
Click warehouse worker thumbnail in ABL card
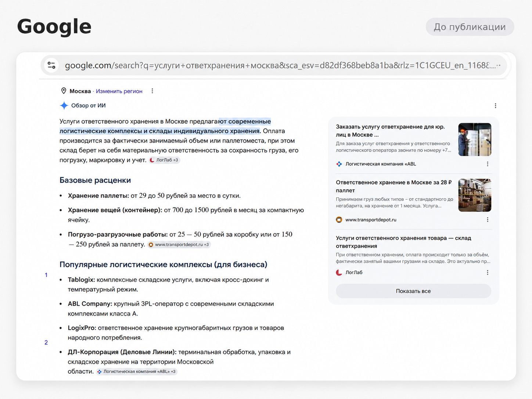[x=475, y=140]
